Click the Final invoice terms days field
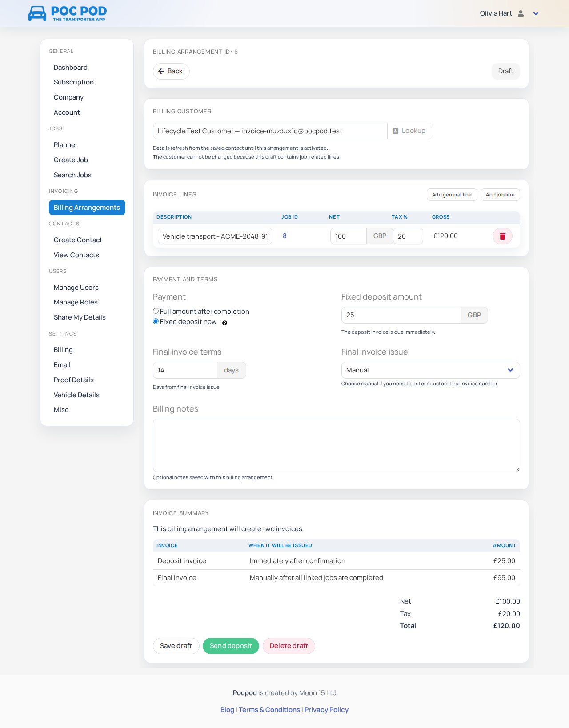569x728 pixels. 185,370
